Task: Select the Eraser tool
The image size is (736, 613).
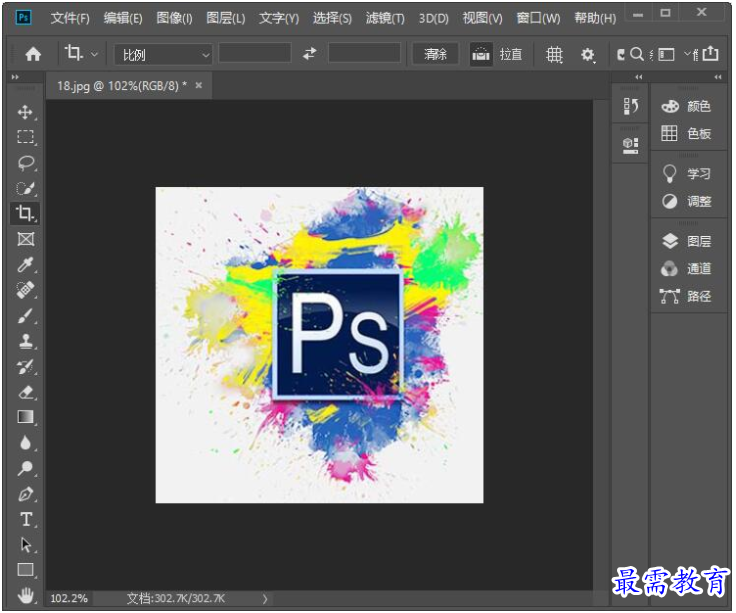Action: click(x=25, y=392)
